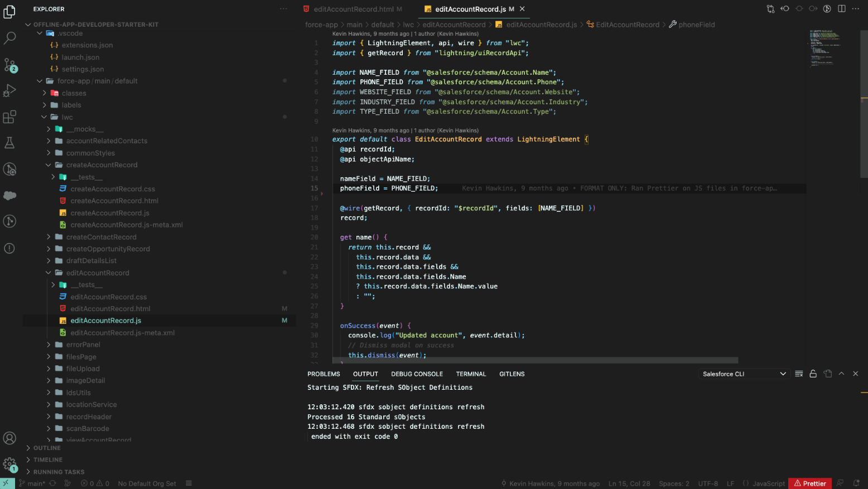Toggle GitLens file annotations icon
The width and height of the screenshot is (868, 489).
click(827, 9)
